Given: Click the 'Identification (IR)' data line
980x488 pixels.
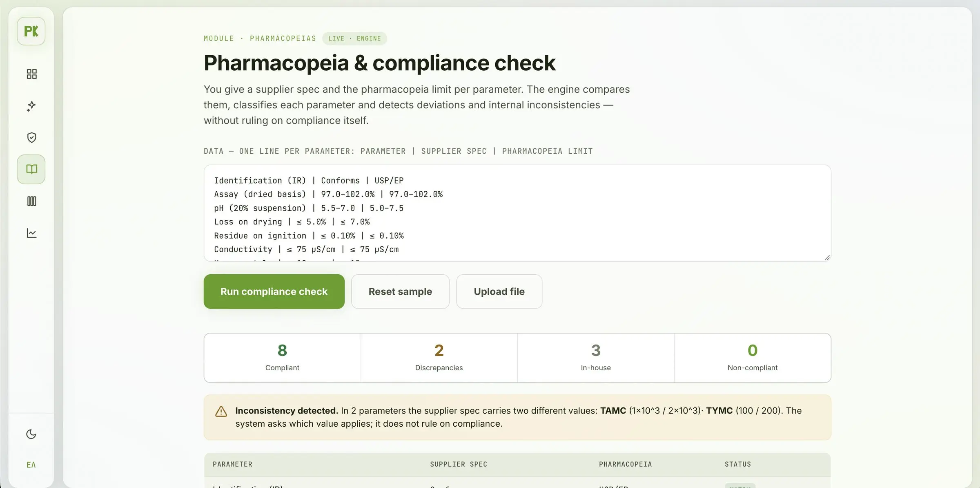Looking at the screenshot, I should 309,181.
